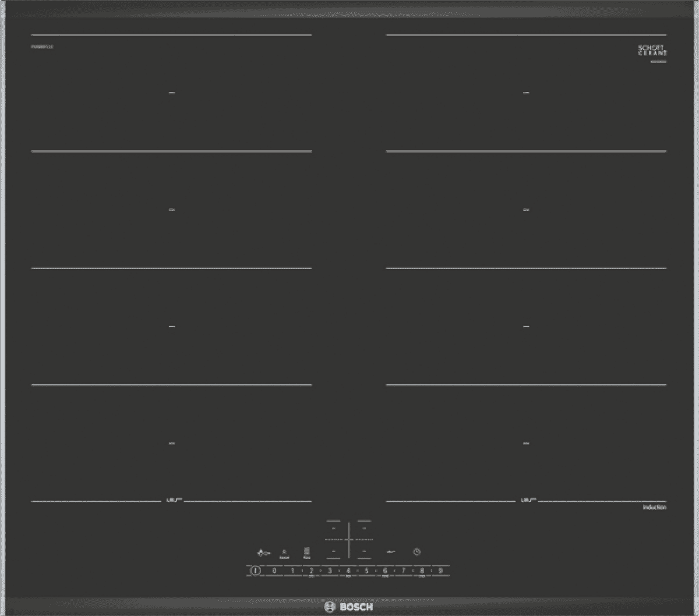Select the front-left cooking zone selector
This screenshot has width=699, height=616.
pyautogui.click(x=333, y=550)
